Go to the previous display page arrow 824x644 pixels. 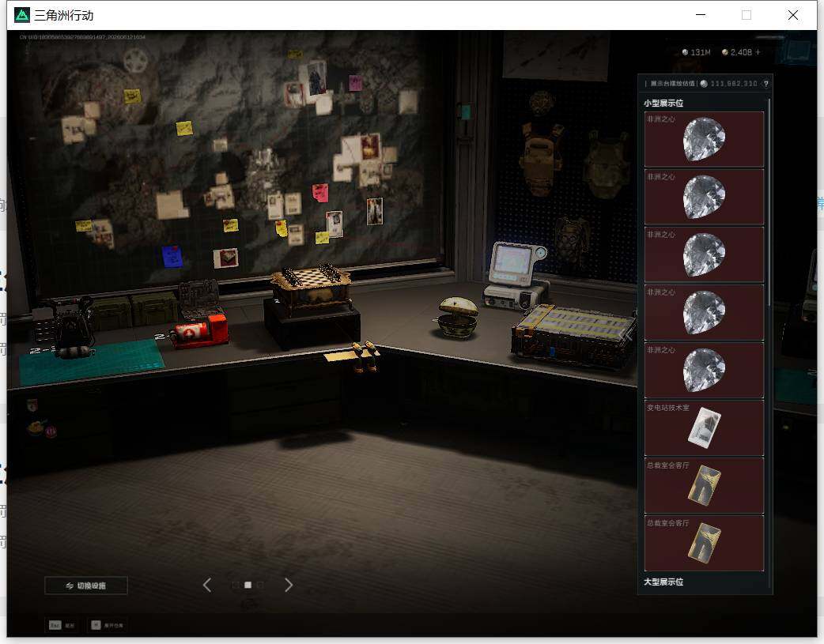[x=207, y=585]
